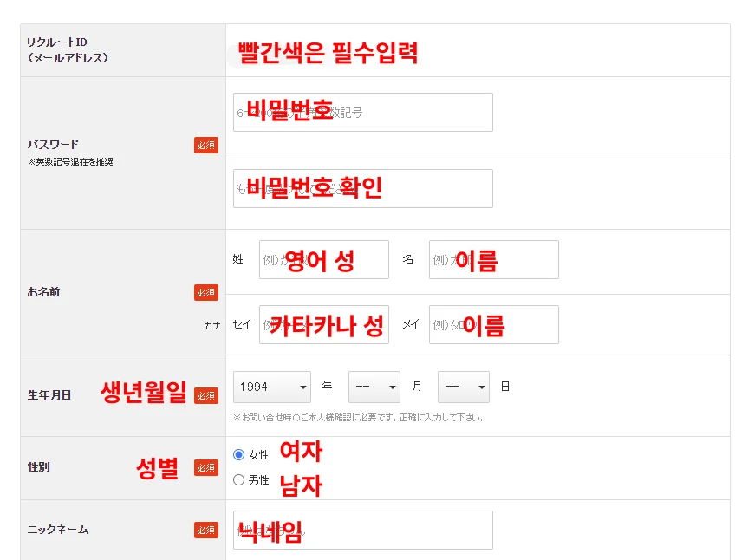Screen dimensions: 748x560
Task: Click the password confirmation field
Action: coord(362,188)
